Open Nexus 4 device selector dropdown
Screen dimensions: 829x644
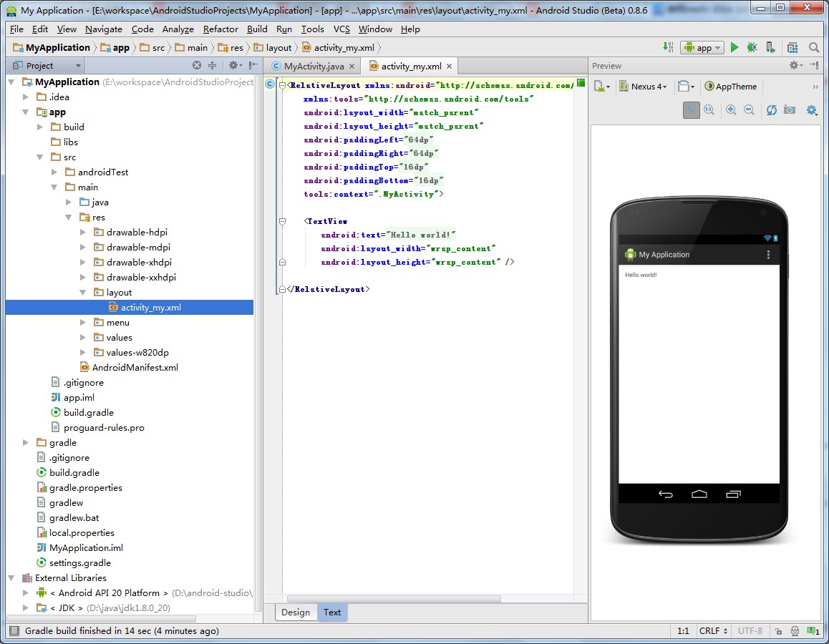click(643, 87)
